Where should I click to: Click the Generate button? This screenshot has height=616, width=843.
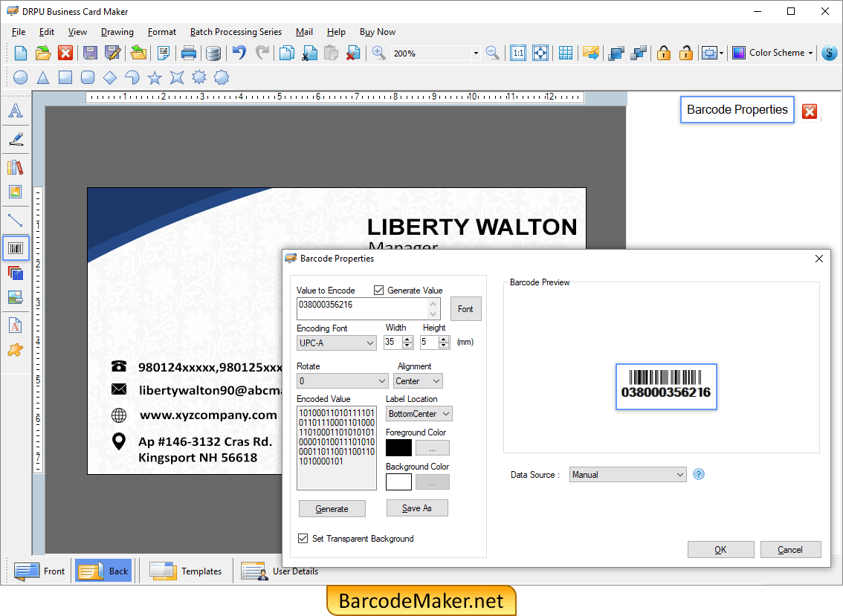coord(332,508)
